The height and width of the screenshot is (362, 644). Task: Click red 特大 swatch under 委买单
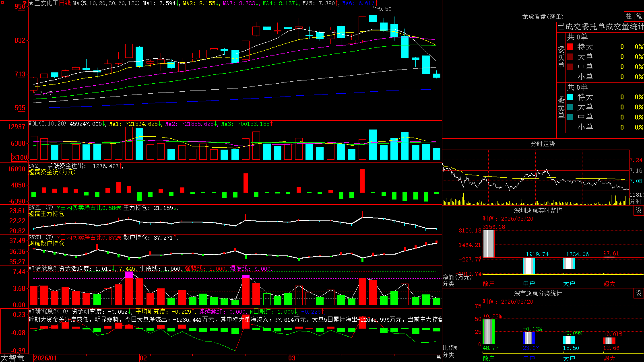pyautogui.click(x=570, y=47)
